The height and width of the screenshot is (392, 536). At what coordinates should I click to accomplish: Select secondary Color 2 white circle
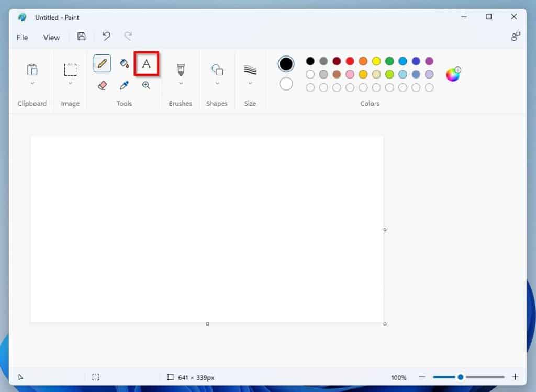(x=286, y=84)
